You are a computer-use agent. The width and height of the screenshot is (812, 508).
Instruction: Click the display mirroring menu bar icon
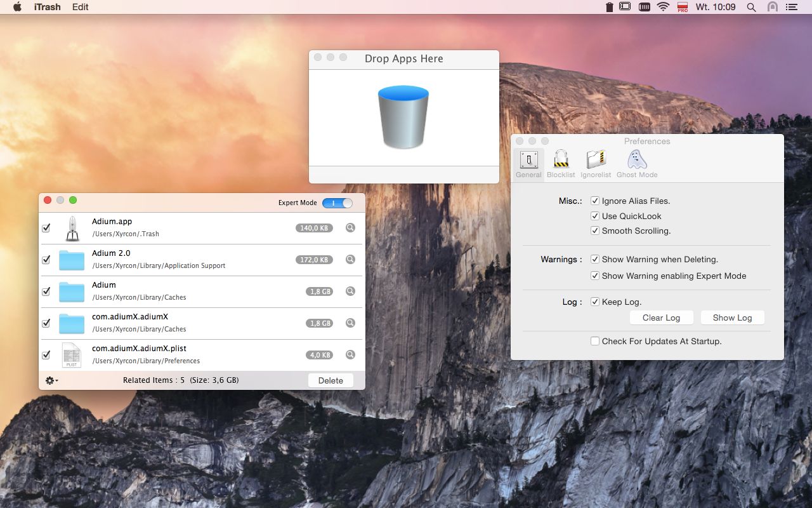pyautogui.click(x=625, y=7)
